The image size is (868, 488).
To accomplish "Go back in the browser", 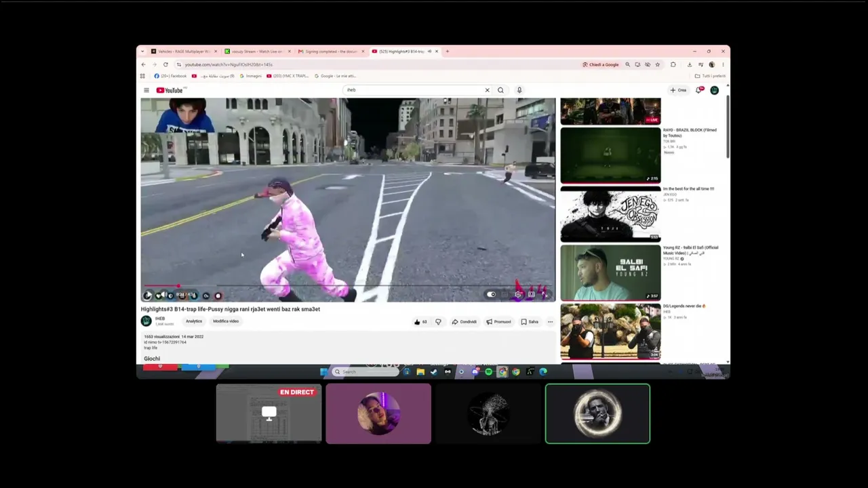I will tap(144, 64).
